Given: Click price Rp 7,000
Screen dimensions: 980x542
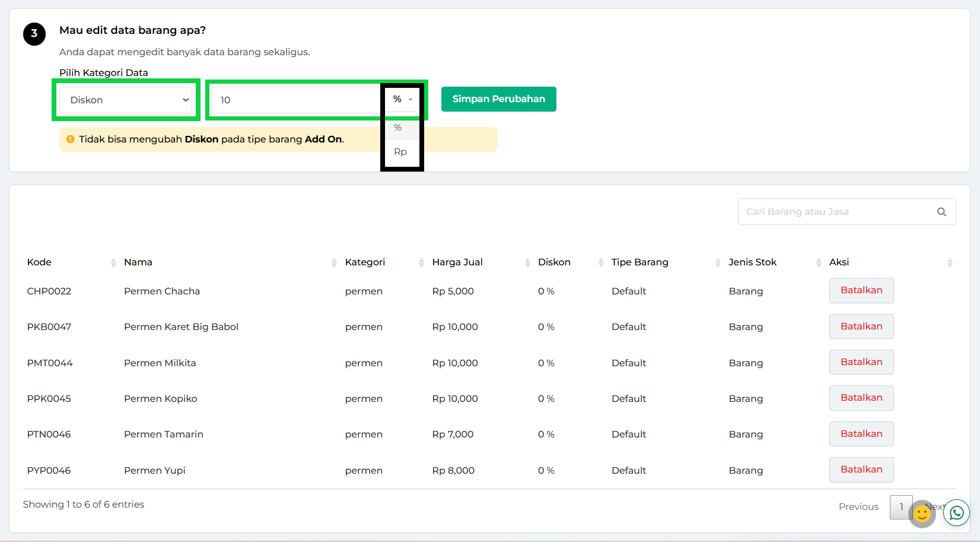Looking at the screenshot, I should click(453, 435).
